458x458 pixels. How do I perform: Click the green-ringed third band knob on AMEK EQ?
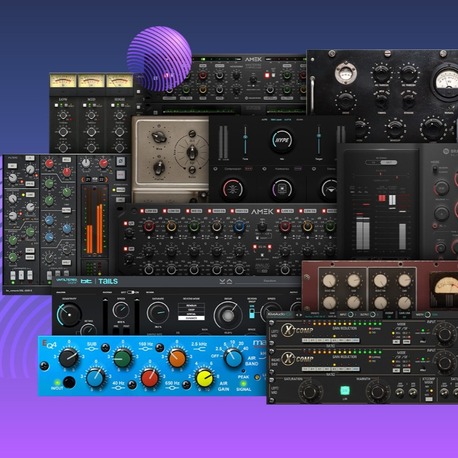(194, 226)
